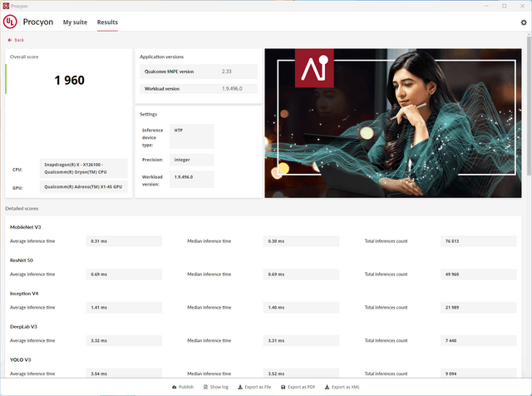Screen dimensions: 532x396
Task: Click YOLO V3 total inferences 9 094
Action: click(479, 374)
